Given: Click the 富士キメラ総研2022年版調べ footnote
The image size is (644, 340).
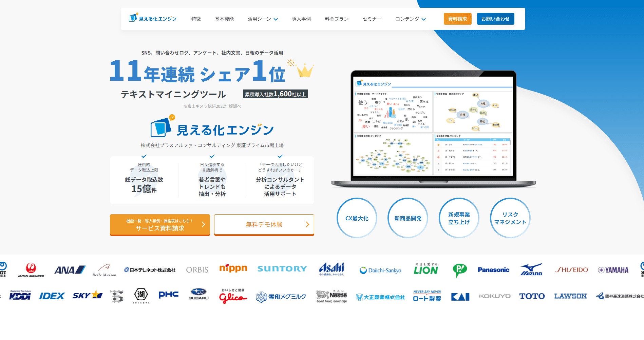Looking at the screenshot, I should point(212,106).
